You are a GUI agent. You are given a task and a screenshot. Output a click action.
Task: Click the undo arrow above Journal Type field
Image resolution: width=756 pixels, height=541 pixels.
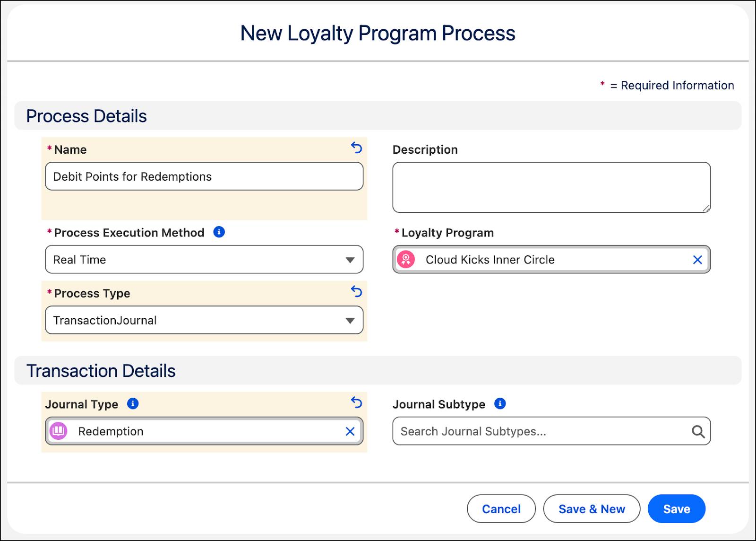[356, 403]
